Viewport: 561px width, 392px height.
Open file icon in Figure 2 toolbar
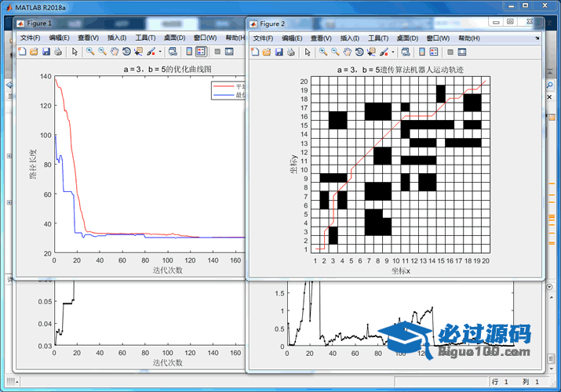click(x=267, y=53)
